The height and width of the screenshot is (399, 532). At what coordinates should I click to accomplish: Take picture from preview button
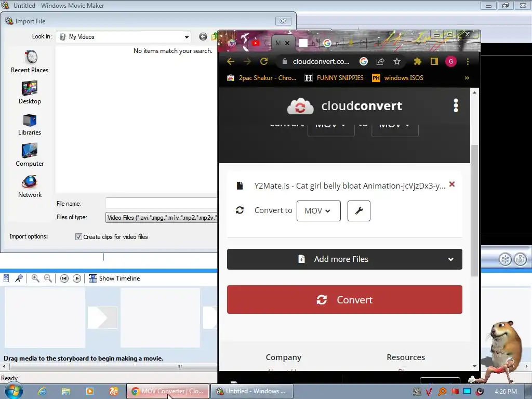pyautogui.click(x=521, y=260)
